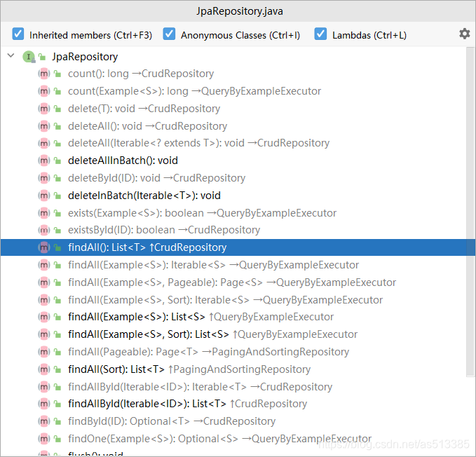Click method icon of deleteInBatch(Iterable<T>)

pos(43,196)
